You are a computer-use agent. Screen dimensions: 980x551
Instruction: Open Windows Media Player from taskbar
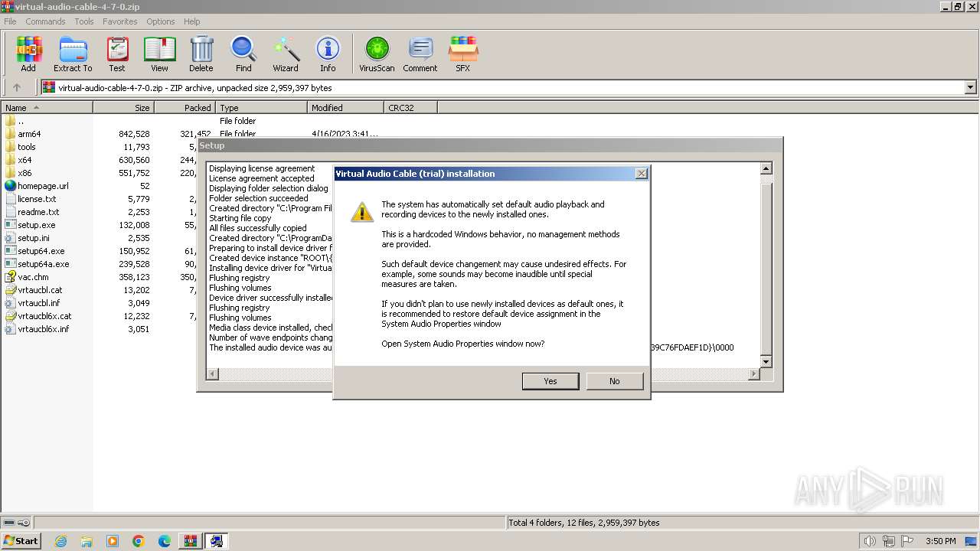click(x=113, y=541)
